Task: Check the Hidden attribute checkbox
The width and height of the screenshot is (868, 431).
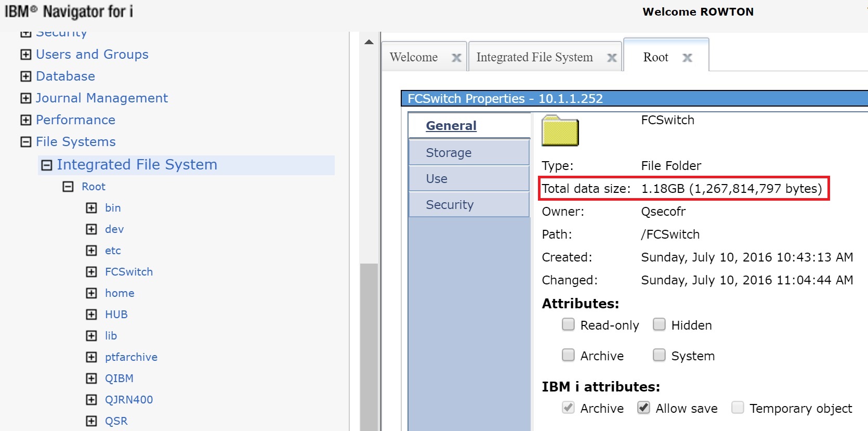Action: [x=659, y=325]
